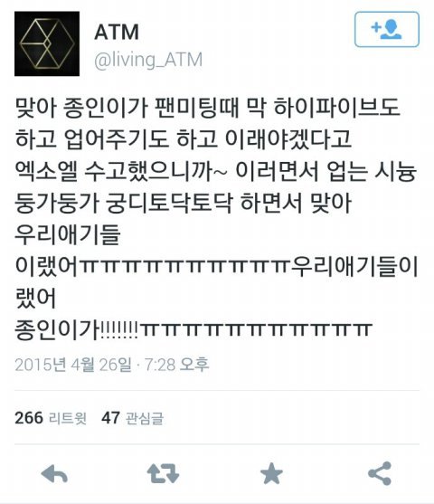The image size is (434, 504).
Task: Click the line 둥가둥가 궁디토닥토닥
Action: tap(184, 203)
